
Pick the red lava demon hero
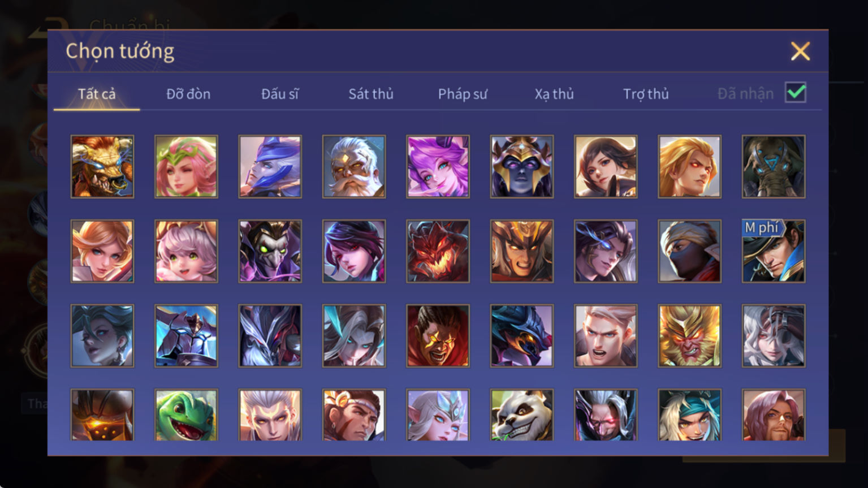[438, 251]
